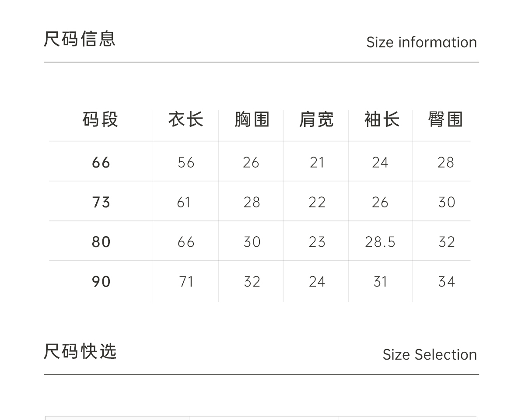Click the 臀围 column header
The height and width of the screenshot is (420, 525).
(x=445, y=119)
